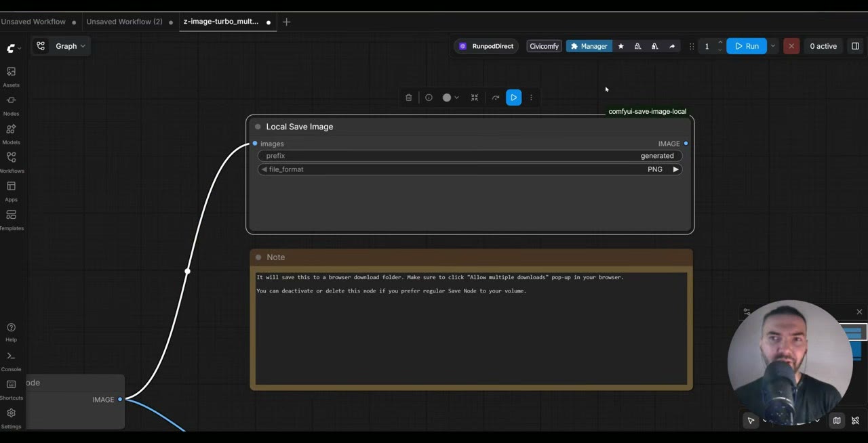Screen dimensions: 868x443
Task: Select the pointer tool in canvas controls
Action: [x=751, y=421]
